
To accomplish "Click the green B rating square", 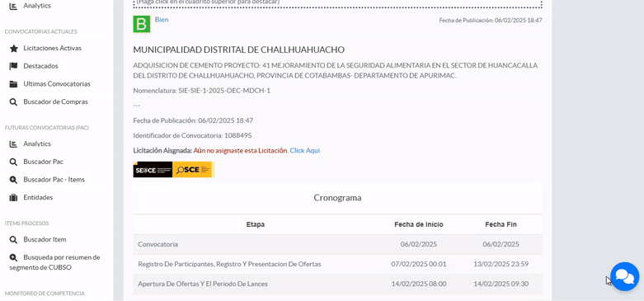I will [142, 24].
